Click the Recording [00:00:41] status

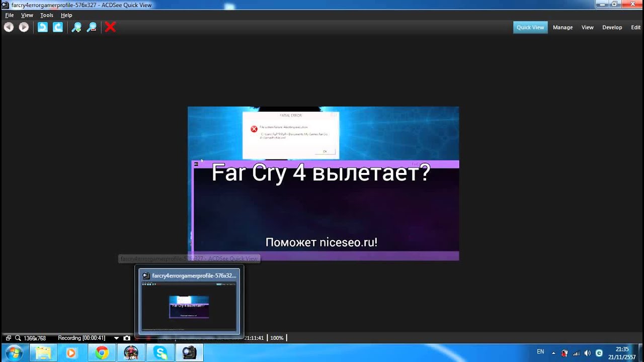click(82, 338)
